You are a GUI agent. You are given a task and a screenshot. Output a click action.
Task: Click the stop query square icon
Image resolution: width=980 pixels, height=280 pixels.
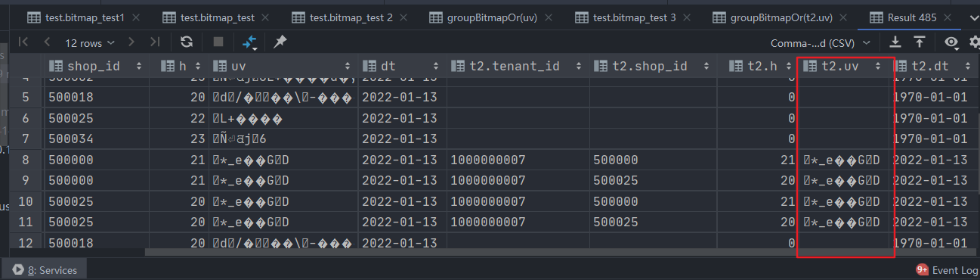point(218,42)
